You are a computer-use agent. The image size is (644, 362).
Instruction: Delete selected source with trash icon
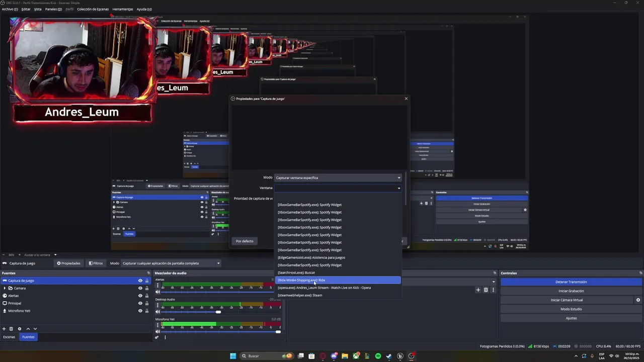click(x=12, y=329)
